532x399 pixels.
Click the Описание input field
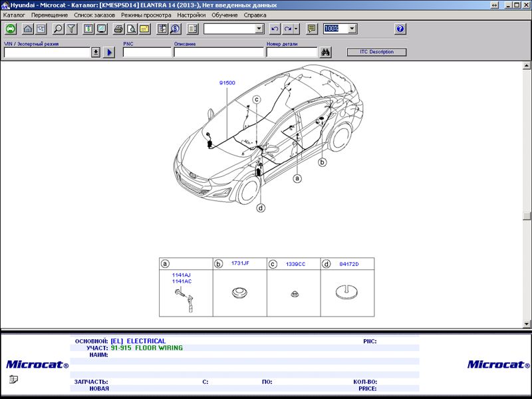tap(219, 53)
